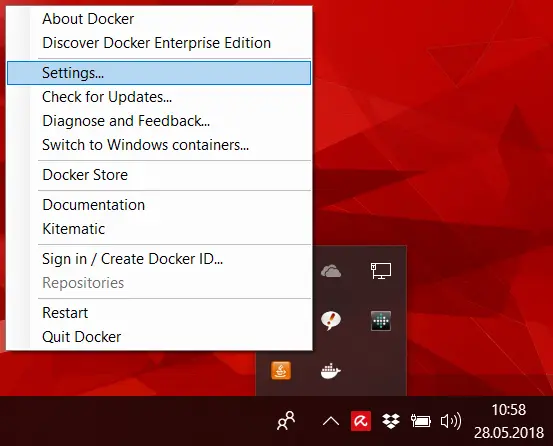Click the Docker whale tray icon
Viewport: 553px width, 446px height.
coord(330,371)
